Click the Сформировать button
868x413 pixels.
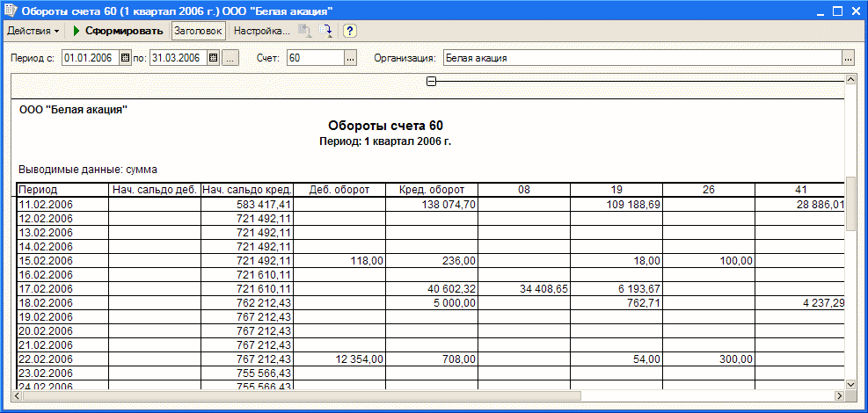click(118, 31)
